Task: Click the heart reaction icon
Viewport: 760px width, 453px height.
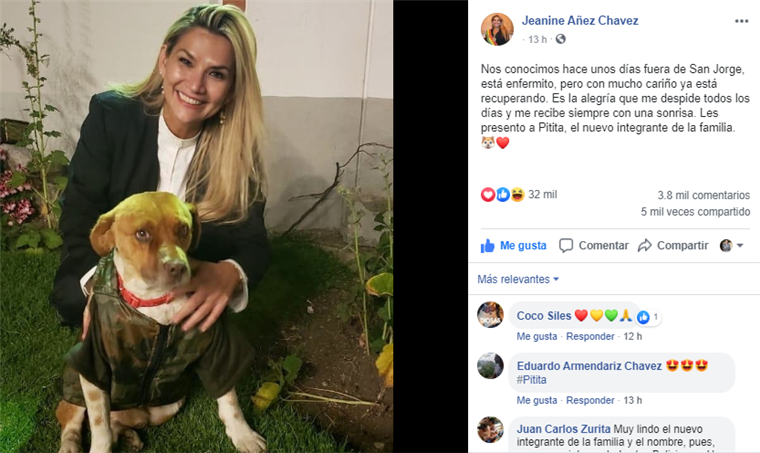Action: tap(488, 195)
